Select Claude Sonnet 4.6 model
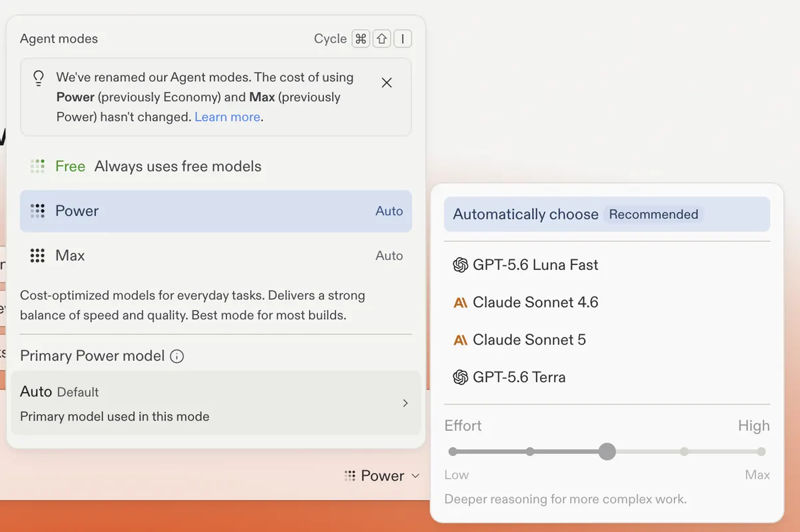 [607, 302]
